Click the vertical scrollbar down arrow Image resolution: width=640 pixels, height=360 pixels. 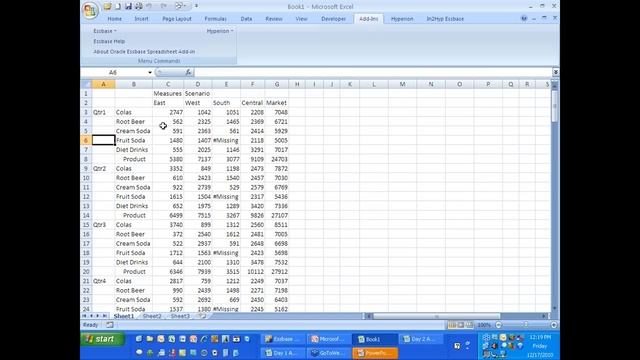pyautogui.click(x=554, y=309)
